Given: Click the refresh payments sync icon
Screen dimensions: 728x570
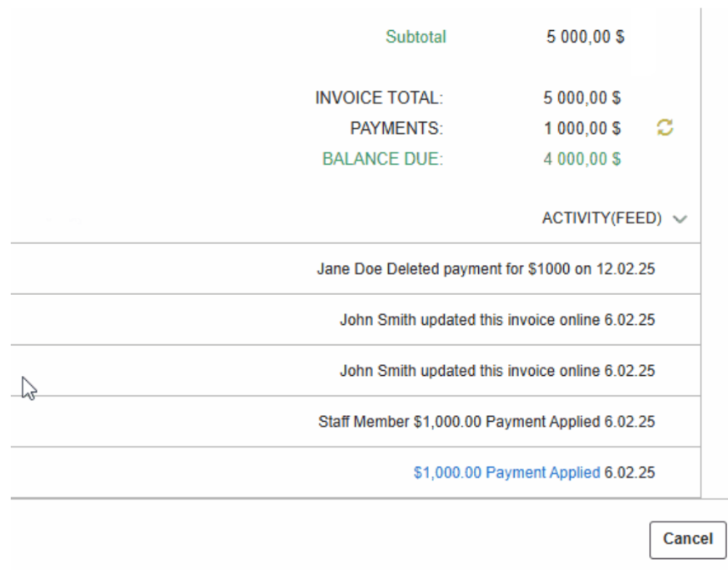Looking at the screenshot, I should coord(665,127).
